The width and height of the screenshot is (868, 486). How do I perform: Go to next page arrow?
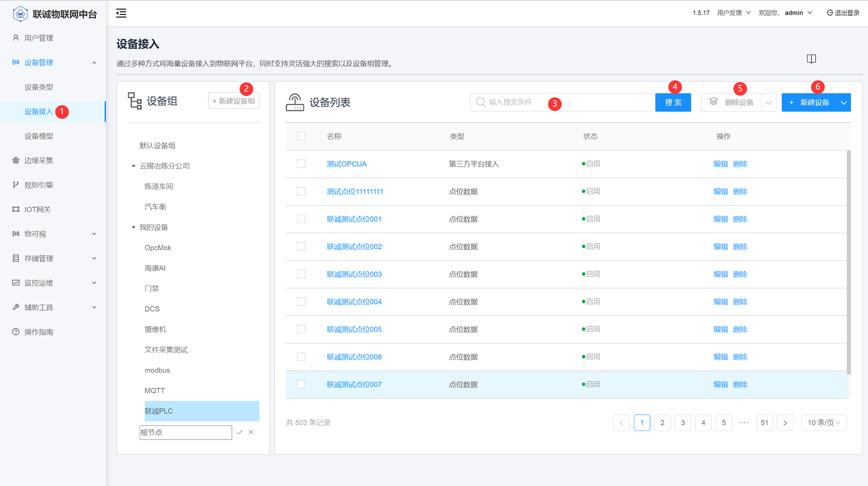[785, 423]
